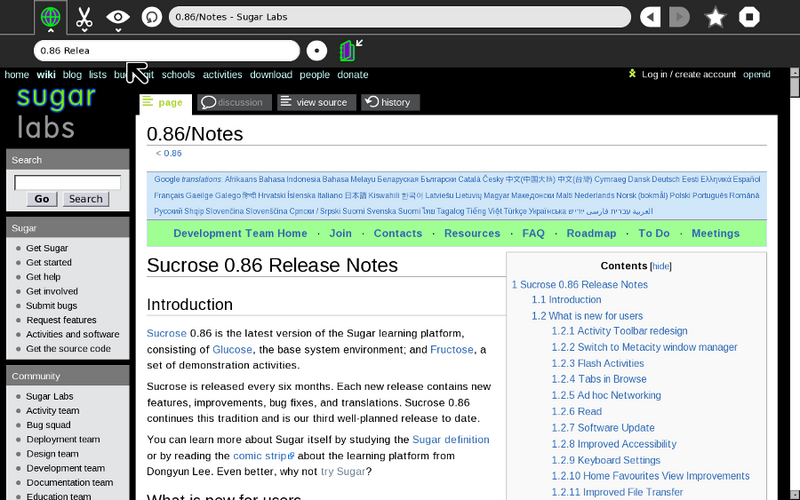The height and width of the screenshot is (500, 800).
Task: Open the view source tab
Action: click(313, 102)
